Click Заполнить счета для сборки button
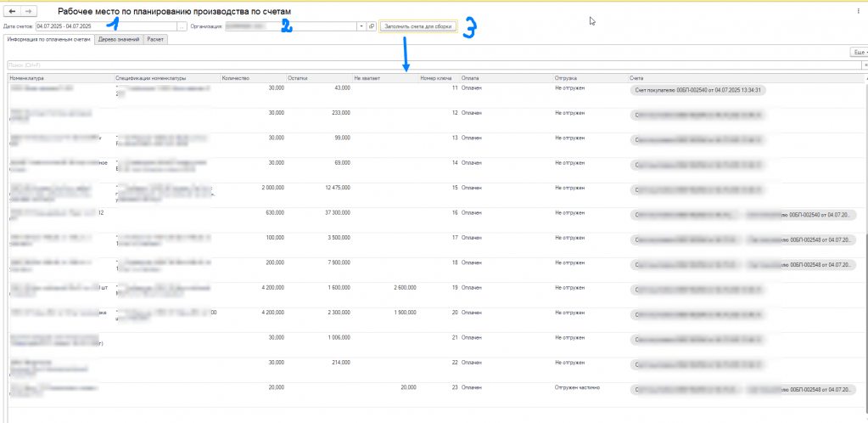This screenshot has width=868, height=423. click(418, 26)
